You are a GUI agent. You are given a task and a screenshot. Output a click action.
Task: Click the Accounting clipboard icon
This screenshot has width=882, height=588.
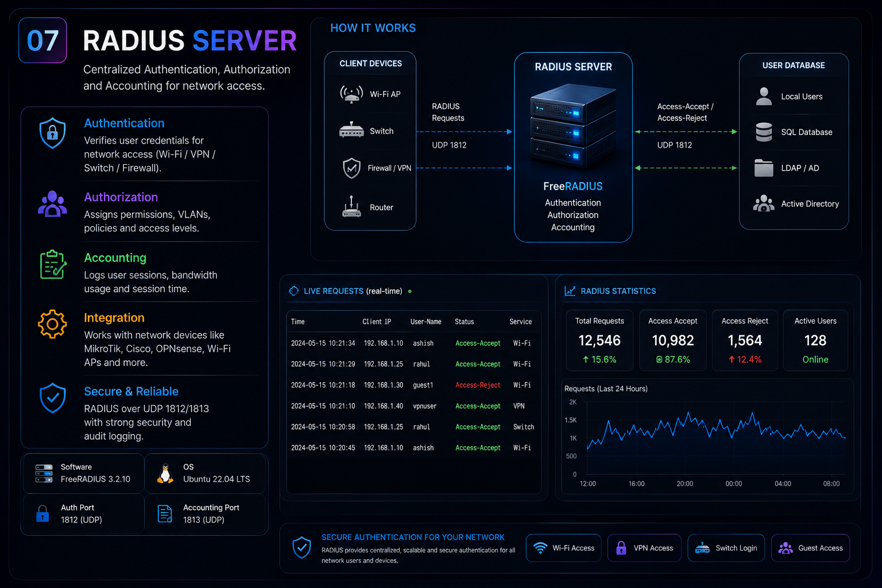pyautogui.click(x=53, y=265)
